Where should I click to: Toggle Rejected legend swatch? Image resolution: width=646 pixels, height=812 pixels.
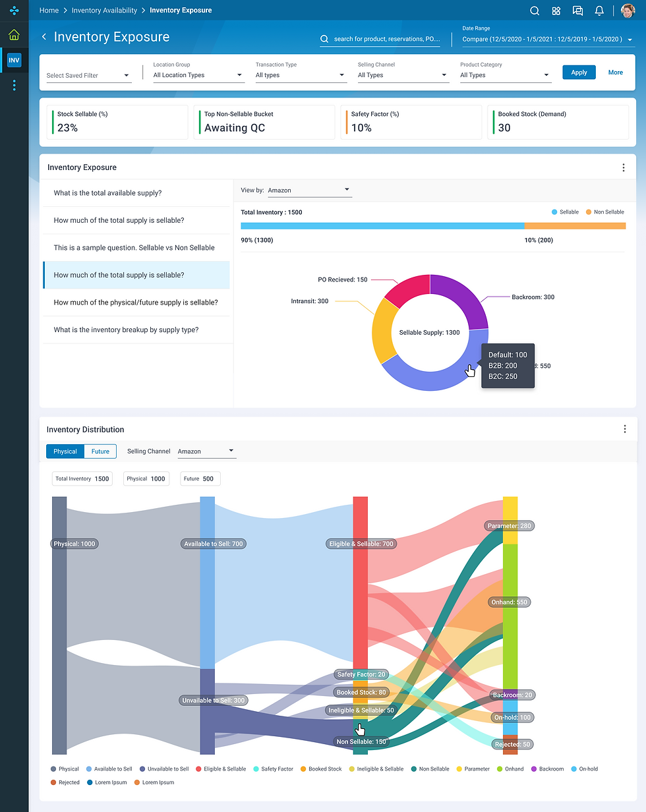54,782
